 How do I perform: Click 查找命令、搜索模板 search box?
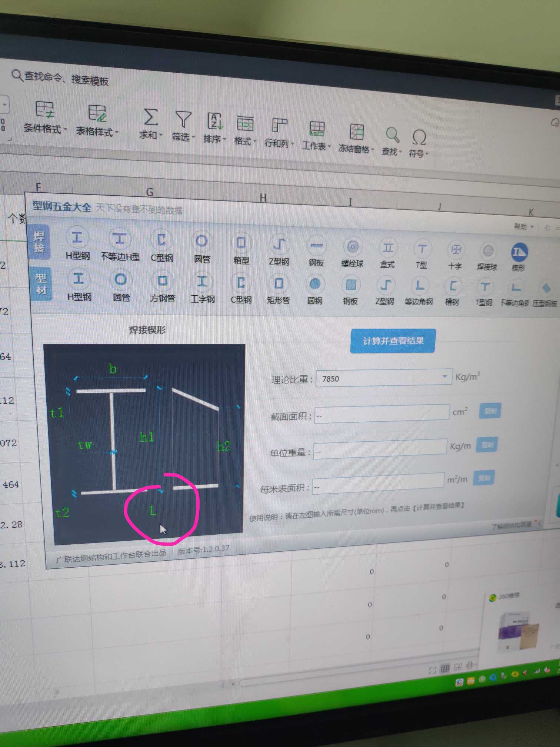pos(60,77)
